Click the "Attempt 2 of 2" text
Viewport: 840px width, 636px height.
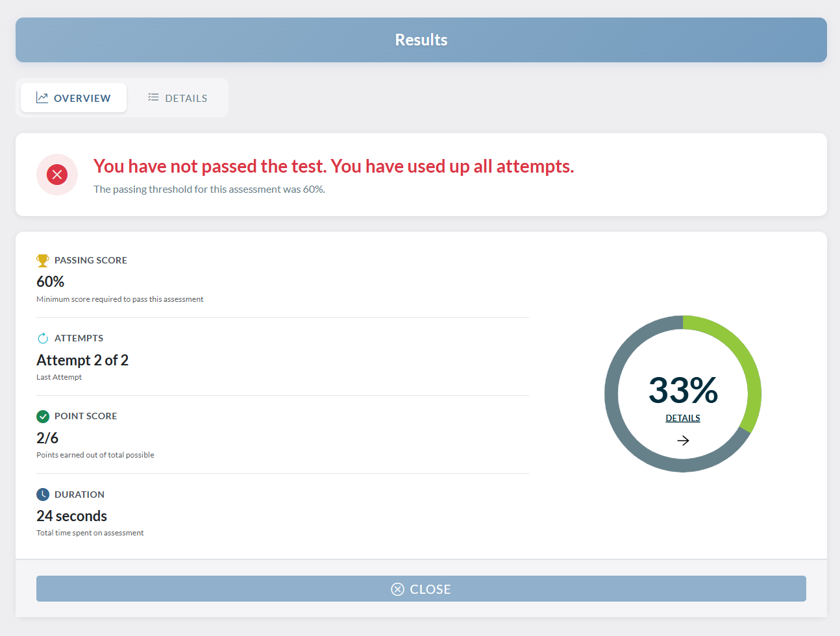(82, 360)
